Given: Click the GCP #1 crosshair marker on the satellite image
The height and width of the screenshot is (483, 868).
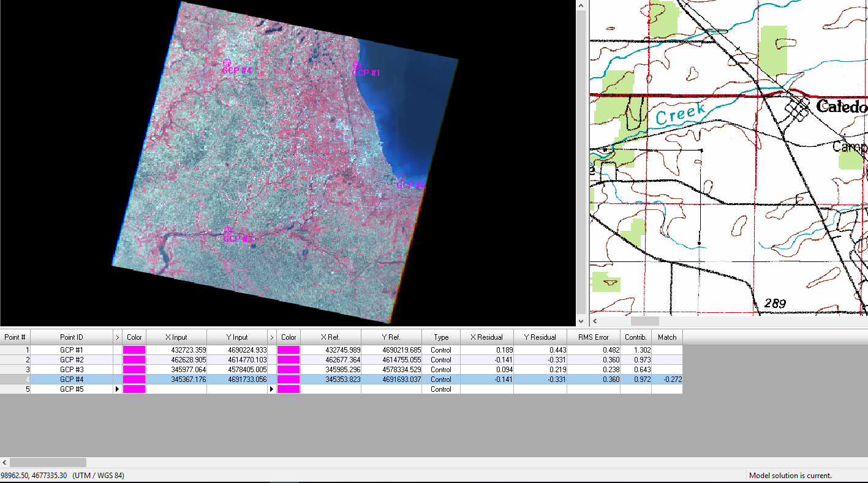Looking at the screenshot, I should click(357, 65).
